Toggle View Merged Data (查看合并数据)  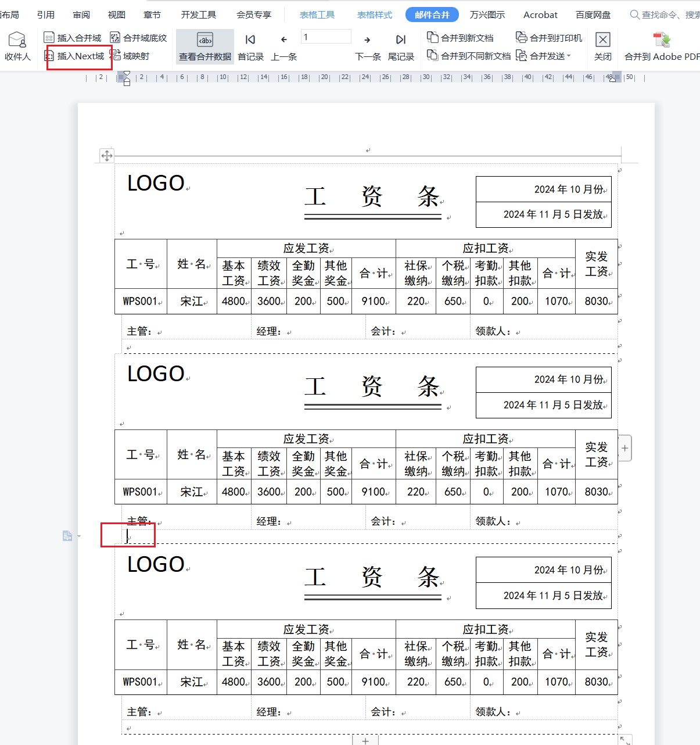click(x=205, y=46)
